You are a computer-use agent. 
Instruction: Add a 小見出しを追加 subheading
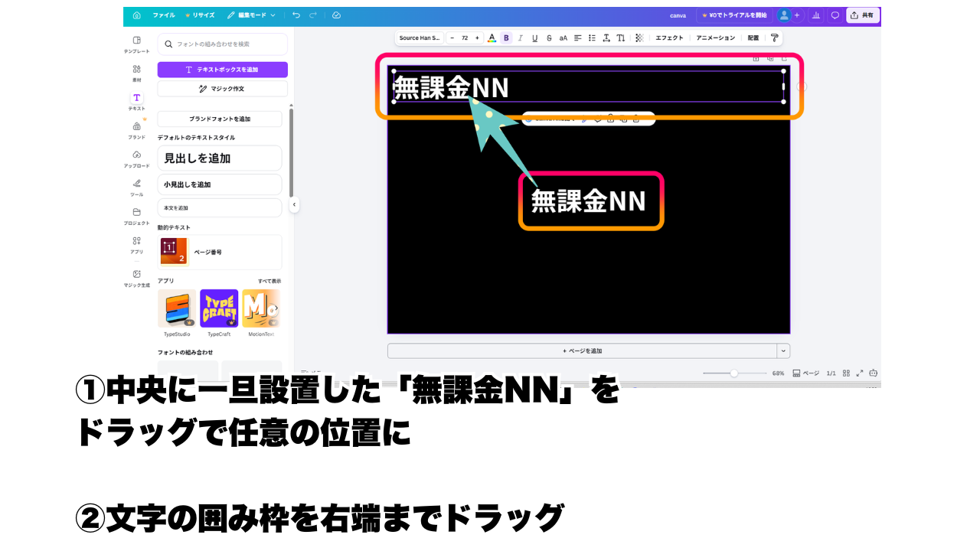(x=220, y=184)
